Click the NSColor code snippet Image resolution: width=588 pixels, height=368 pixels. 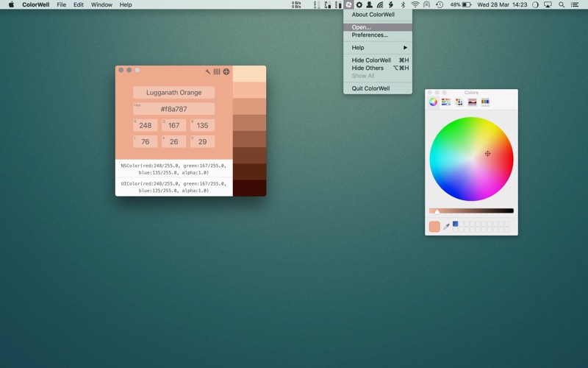pos(173,169)
